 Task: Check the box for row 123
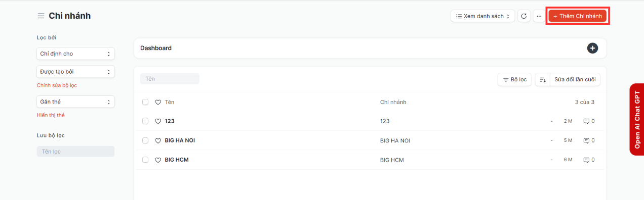point(145,121)
